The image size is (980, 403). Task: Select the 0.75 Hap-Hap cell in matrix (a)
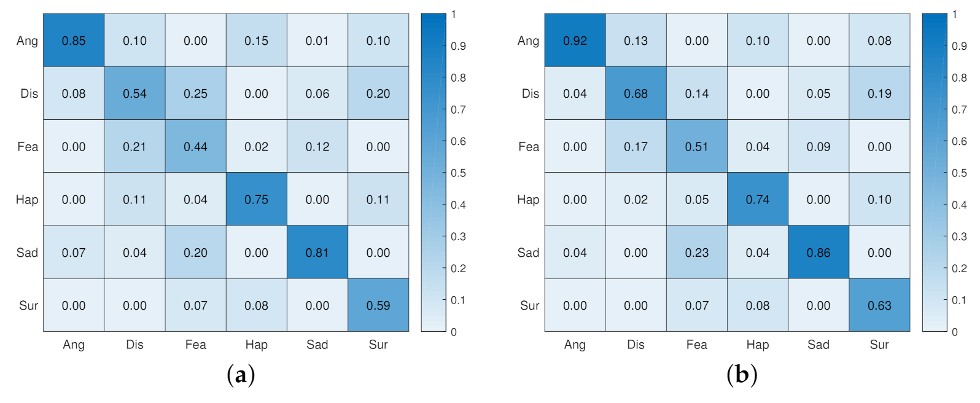(x=257, y=199)
